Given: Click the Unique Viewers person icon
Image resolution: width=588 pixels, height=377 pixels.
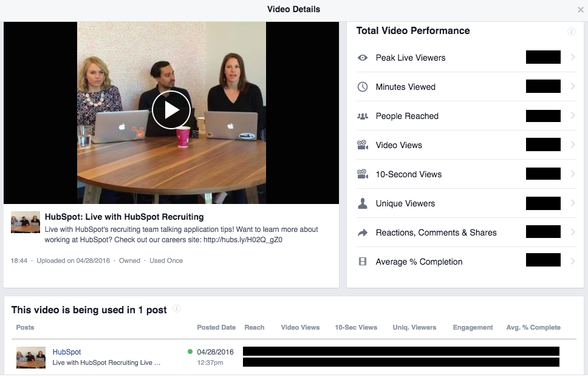Looking at the screenshot, I should [363, 203].
